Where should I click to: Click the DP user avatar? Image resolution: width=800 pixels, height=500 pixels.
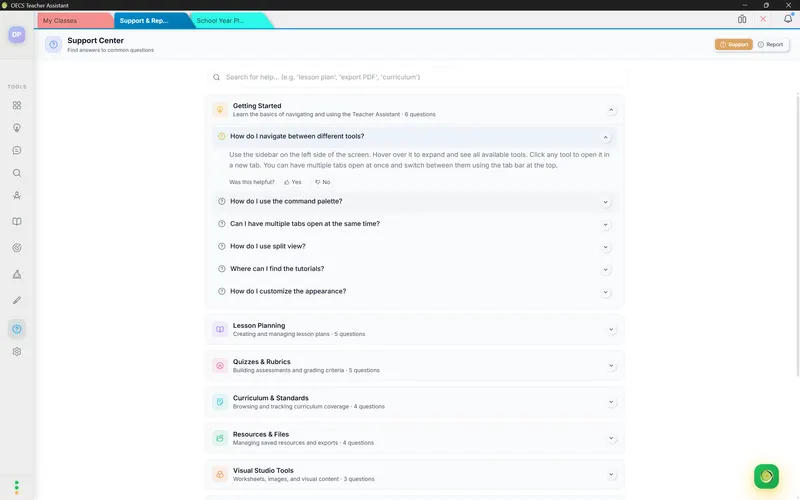17,35
